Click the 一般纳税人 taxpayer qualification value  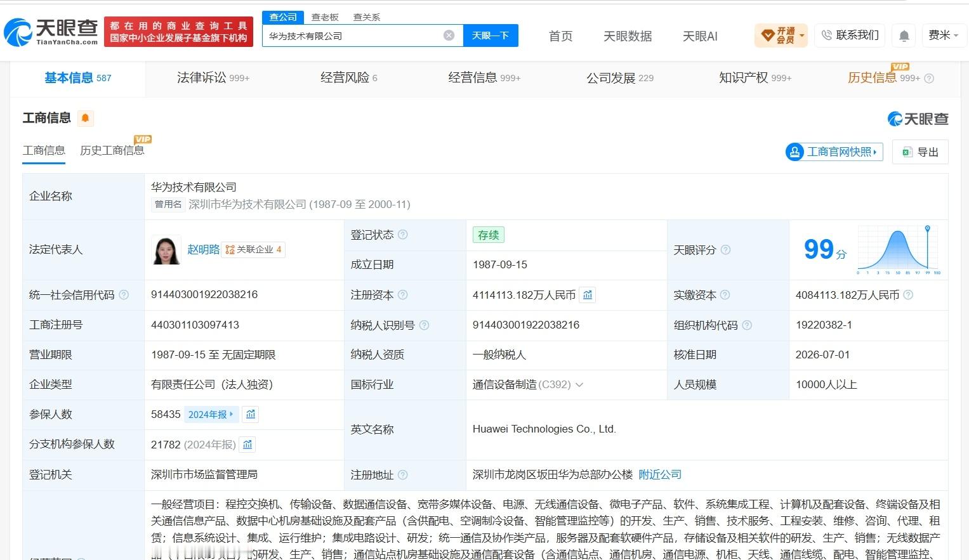click(499, 355)
